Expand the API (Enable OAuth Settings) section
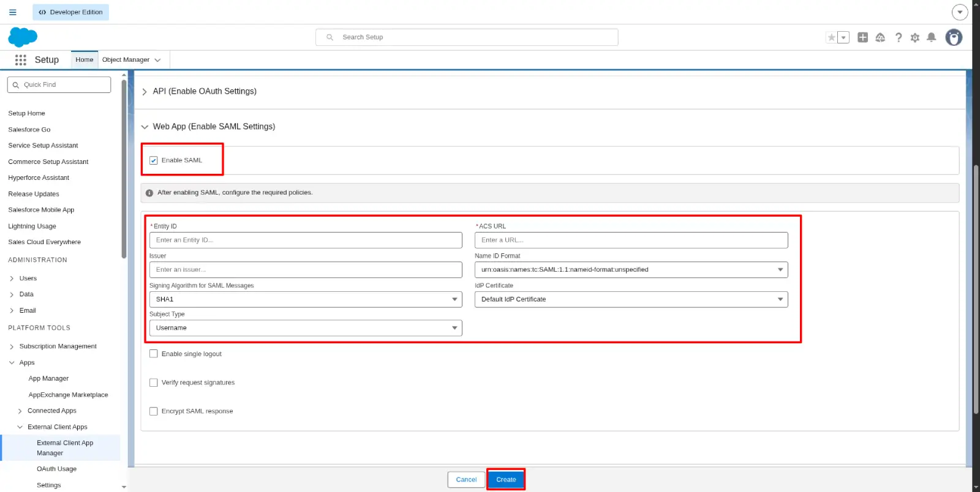Screen dimensions: 980x492 (x=145, y=92)
